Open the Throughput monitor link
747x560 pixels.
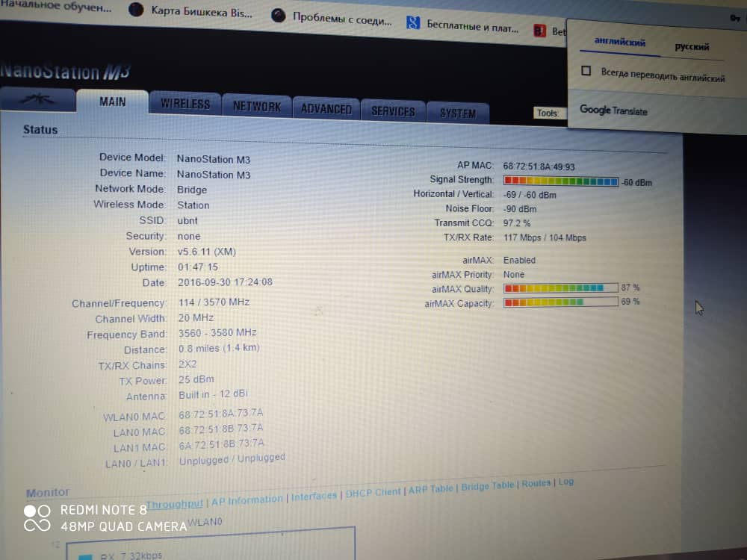[x=175, y=504]
